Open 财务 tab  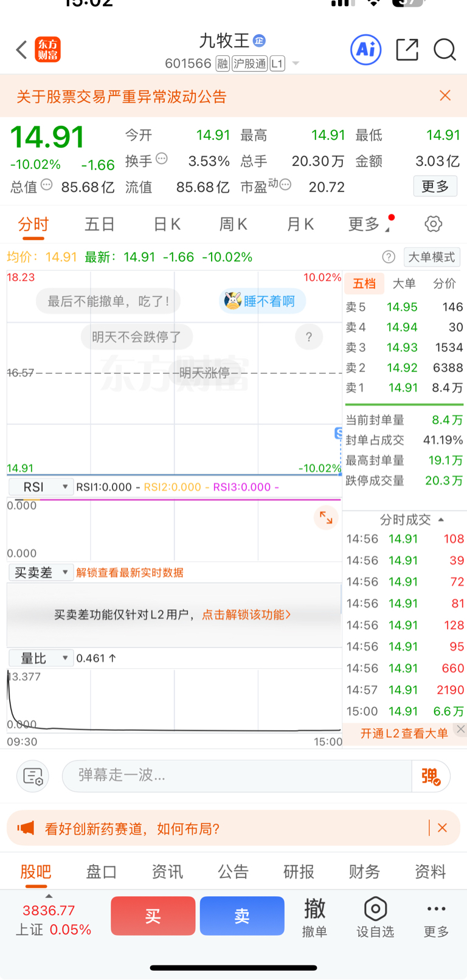coord(365,871)
